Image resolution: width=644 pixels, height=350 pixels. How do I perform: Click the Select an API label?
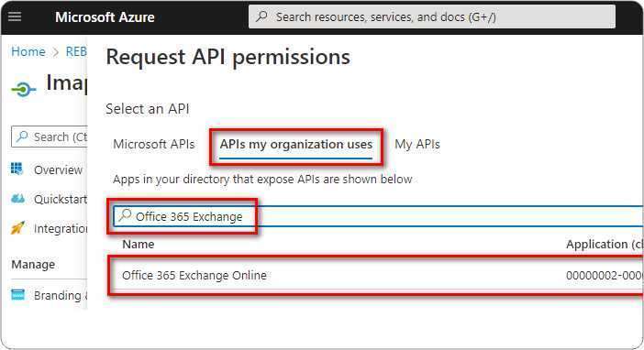147,109
